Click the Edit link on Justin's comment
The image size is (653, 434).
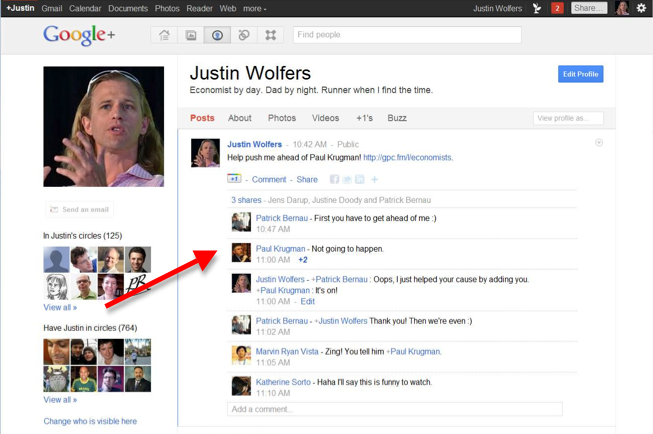(x=307, y=302)
